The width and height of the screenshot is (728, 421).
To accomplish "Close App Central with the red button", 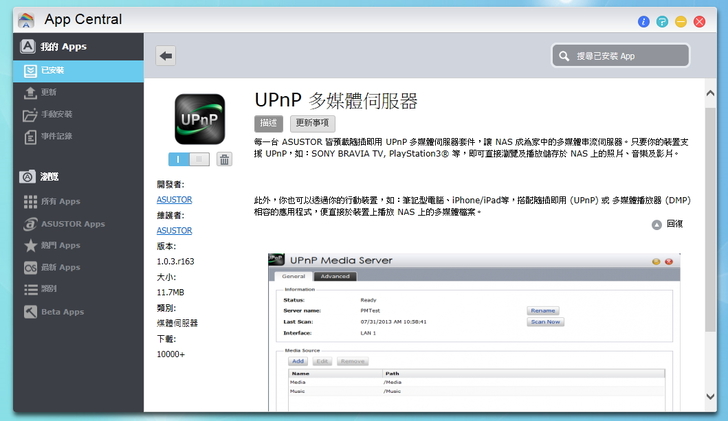I will pyautogui.click(x=699, y=21).
